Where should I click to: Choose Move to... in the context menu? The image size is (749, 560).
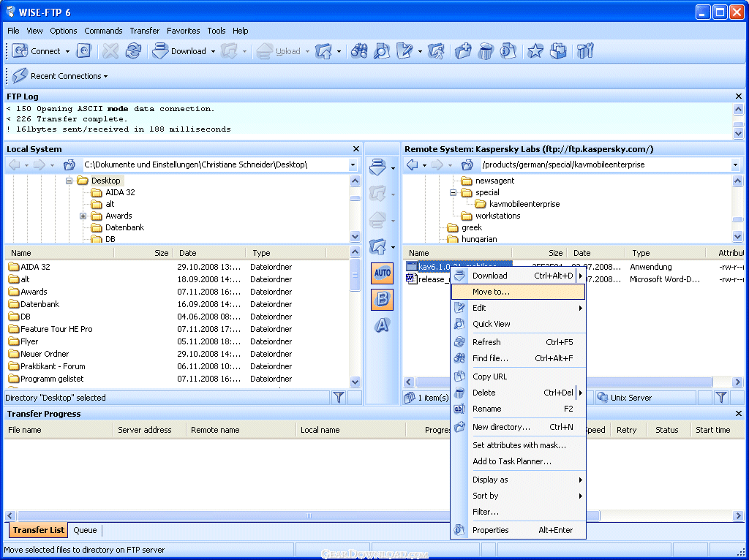519,292
